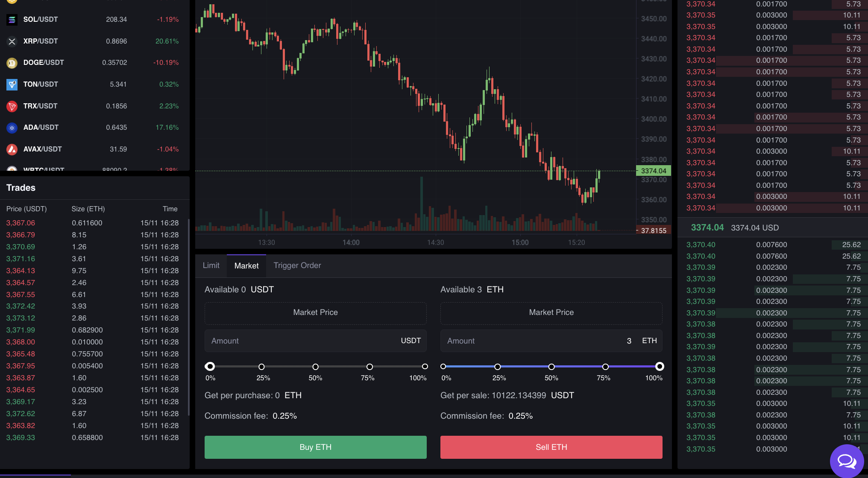Click the 3374.04 current price label on chart

654,171
